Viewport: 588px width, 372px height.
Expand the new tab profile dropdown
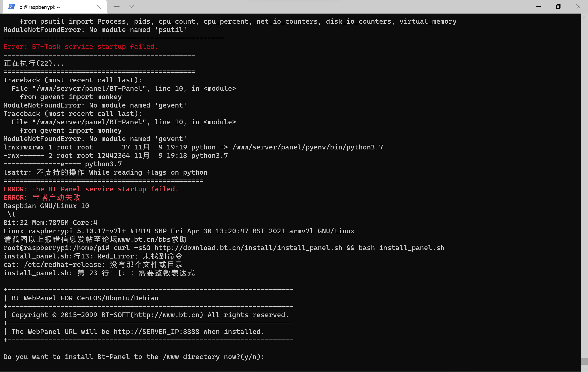[x=131, y=7]
